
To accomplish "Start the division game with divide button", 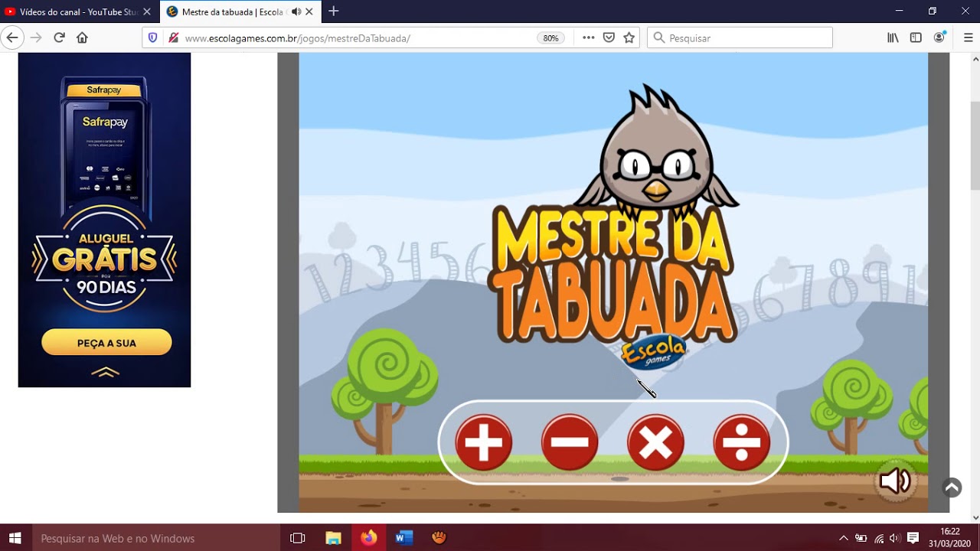I will click(x=742, y=442).
